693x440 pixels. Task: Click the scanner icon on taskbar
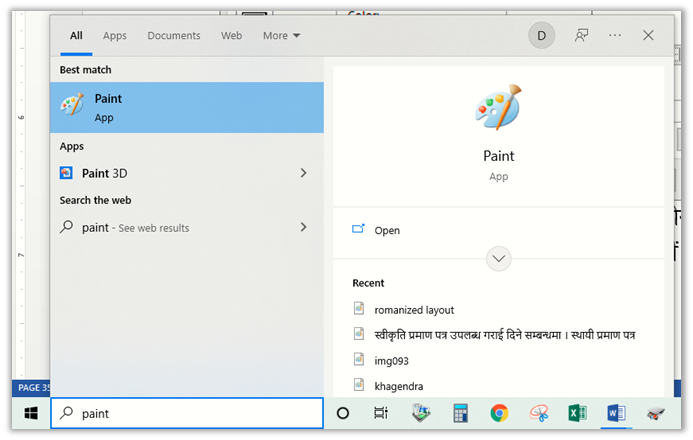point(655,414)
